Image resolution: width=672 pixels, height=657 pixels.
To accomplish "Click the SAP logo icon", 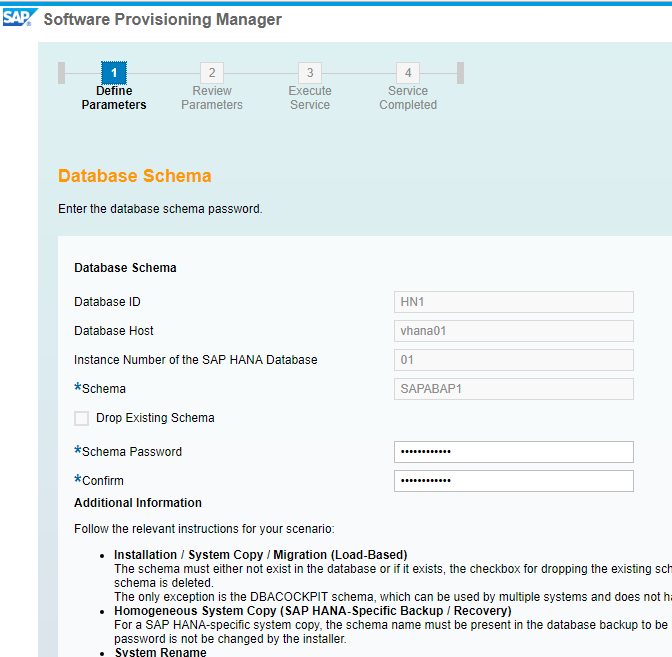I will point(19,18).
